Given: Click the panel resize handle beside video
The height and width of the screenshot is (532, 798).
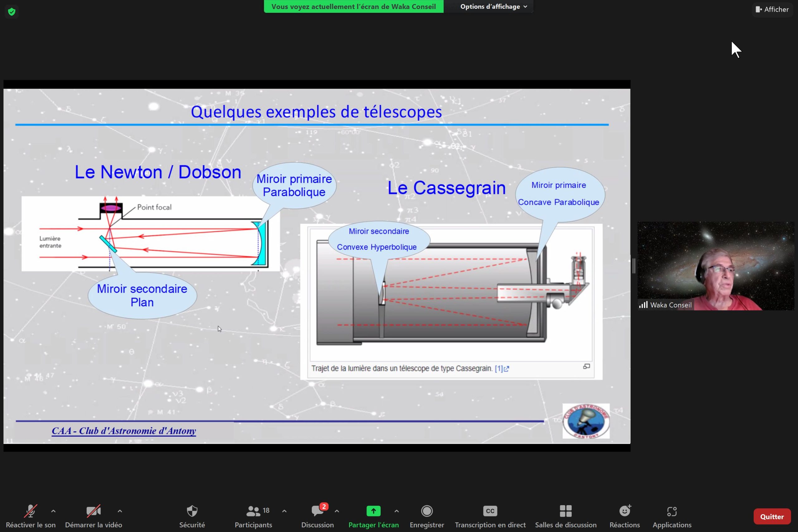Looking at the screenshot, I should pyautogui.click(x=634, y=266).
